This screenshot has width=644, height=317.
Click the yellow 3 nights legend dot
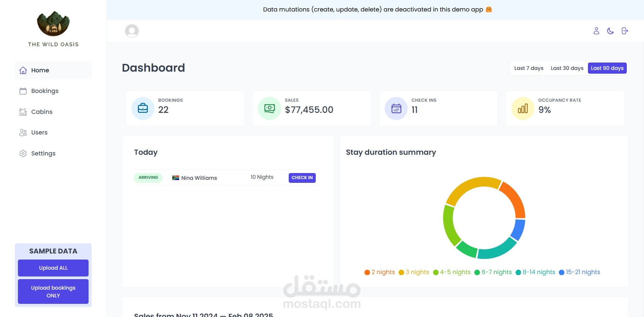tap(401, 272)
